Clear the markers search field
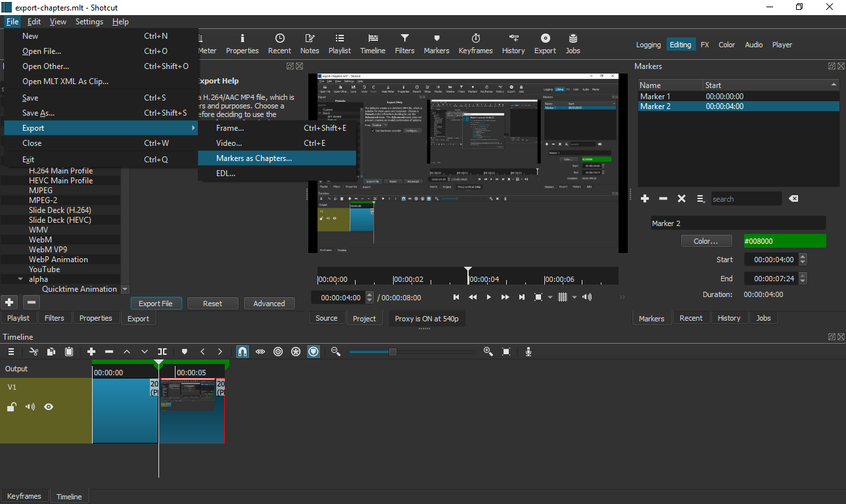 [793, 198]
